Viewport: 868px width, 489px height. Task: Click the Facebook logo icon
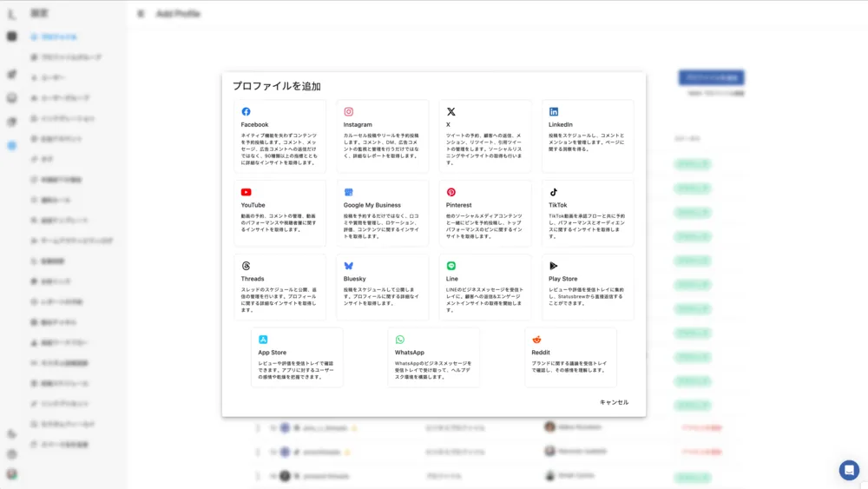point(246,112)
